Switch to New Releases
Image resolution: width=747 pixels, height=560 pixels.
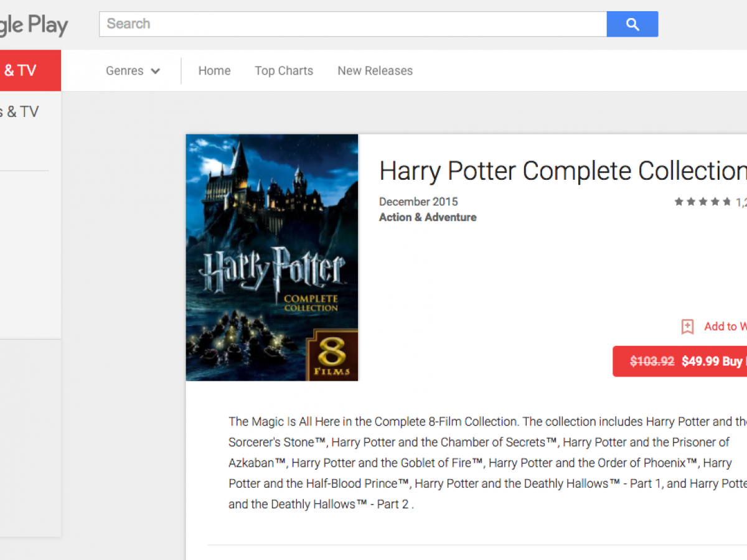coord(375,71)
